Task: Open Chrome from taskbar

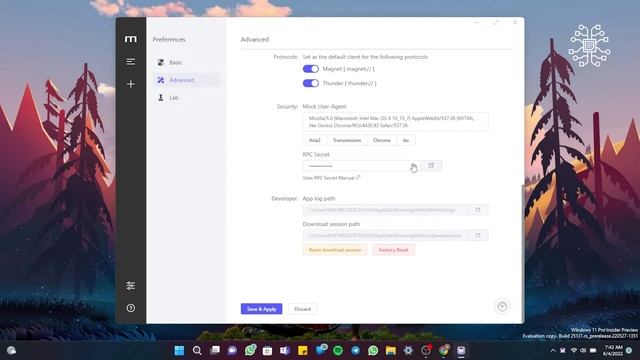Action: coord(444,351)
